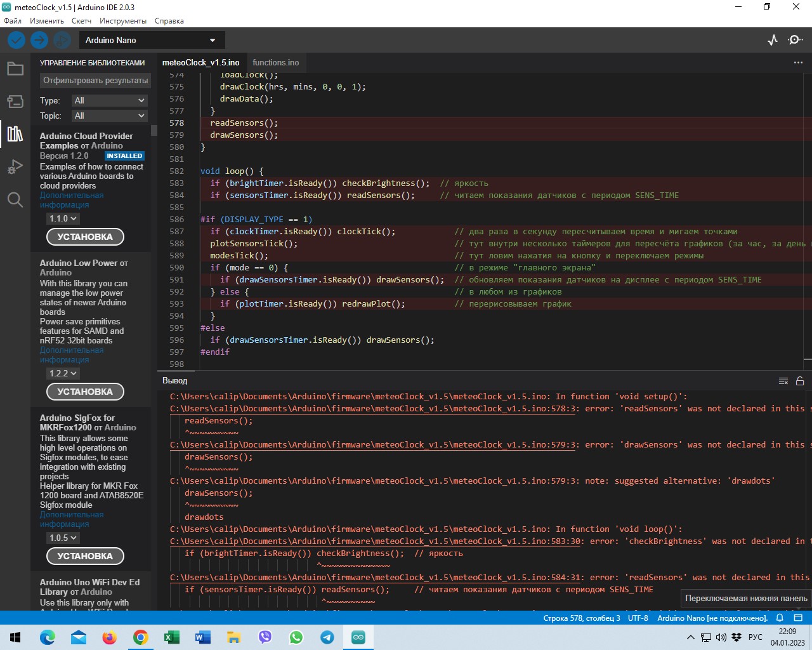
Task: Select the meteoClock_v1.5.ino tab
Action: coord(200,62)
